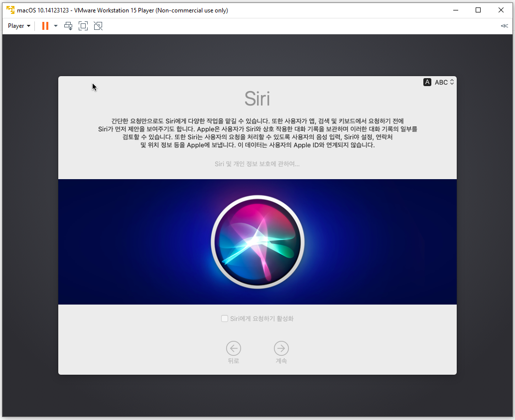This screenshot has height=420, width=515.
Task: Send Ctrl+Alt+Del to the virtual machine
Action: (x=68, y=26)
